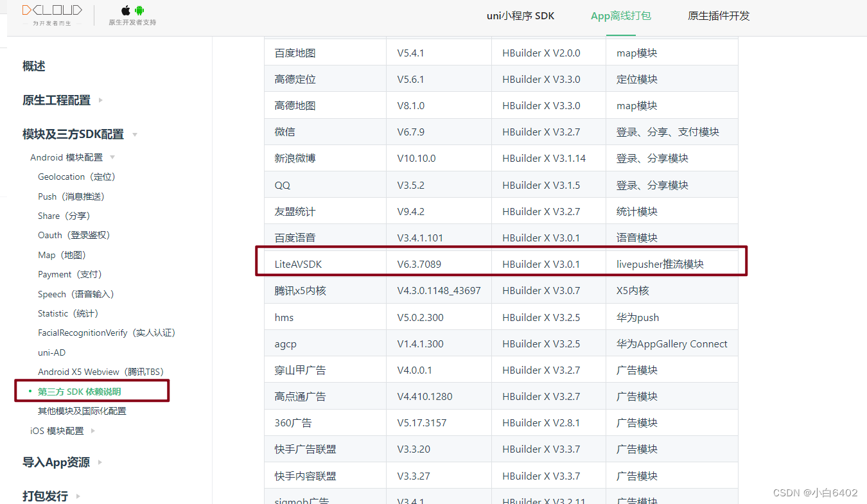This screenshot has width=867, height=504.
Task: Click the LiteAVSDK table cell
Action: (325, 265)
